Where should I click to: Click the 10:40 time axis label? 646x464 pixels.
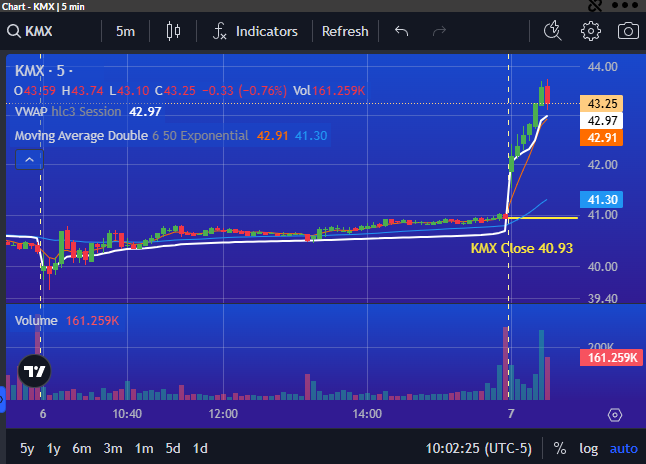point(127,414)
